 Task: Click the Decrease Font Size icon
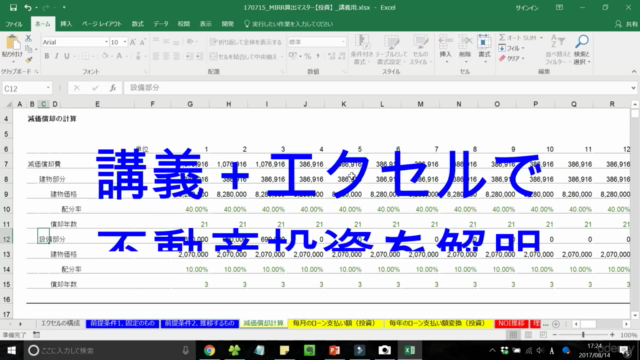[x=142, y=42]
